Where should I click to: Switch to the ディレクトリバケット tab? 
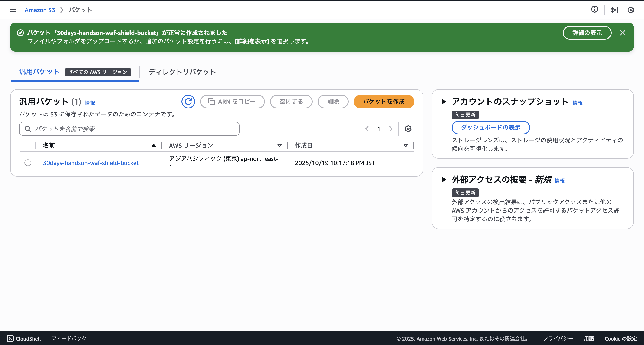click(182, 72)
